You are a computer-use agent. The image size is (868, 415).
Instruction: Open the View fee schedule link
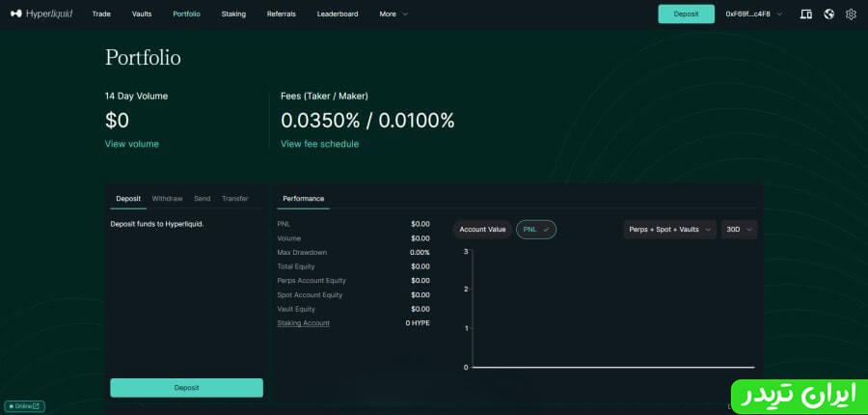[319, 144]
